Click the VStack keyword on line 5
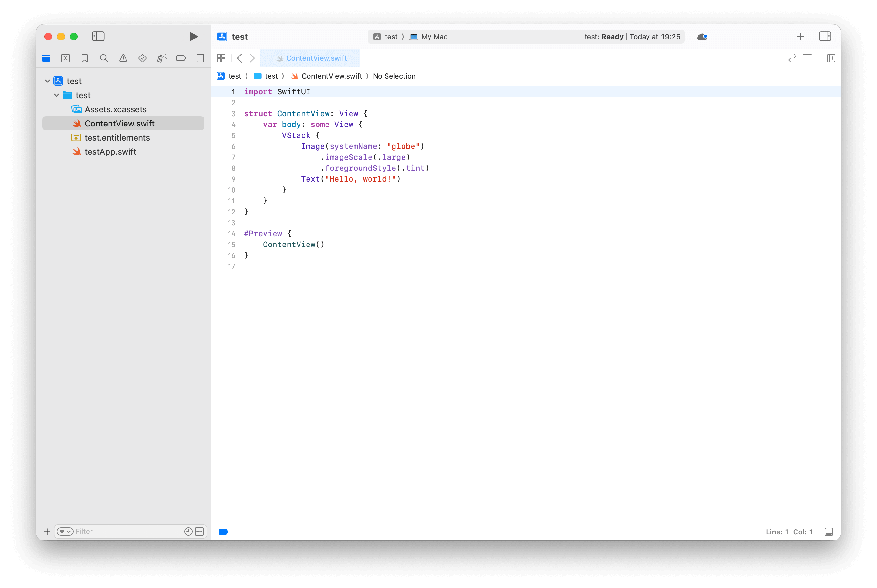This screenshot has height=588, width=877. [x=296, y=135]
